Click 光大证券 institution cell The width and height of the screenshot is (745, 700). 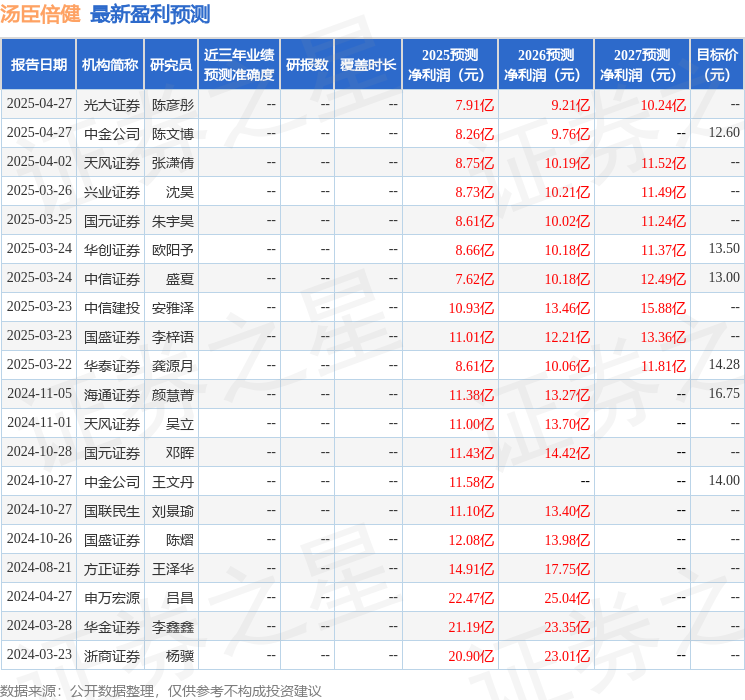112,105
